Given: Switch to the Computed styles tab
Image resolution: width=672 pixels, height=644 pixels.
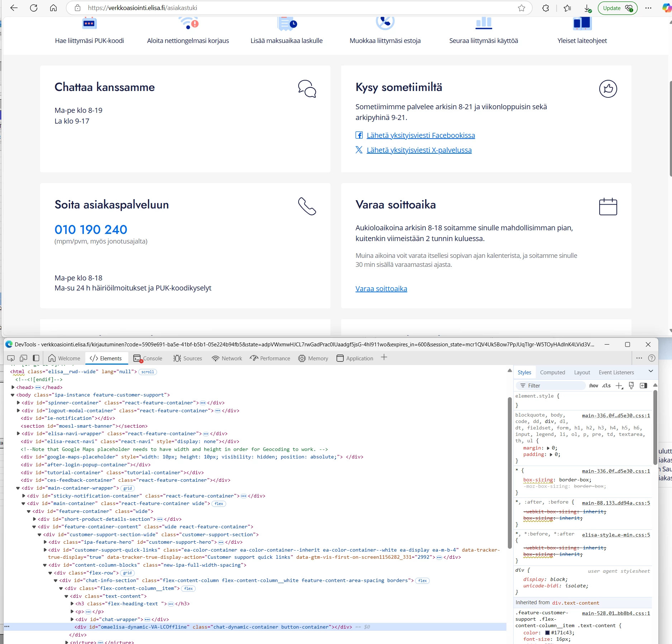Looking at the screenshot, I should pos(553,373).
